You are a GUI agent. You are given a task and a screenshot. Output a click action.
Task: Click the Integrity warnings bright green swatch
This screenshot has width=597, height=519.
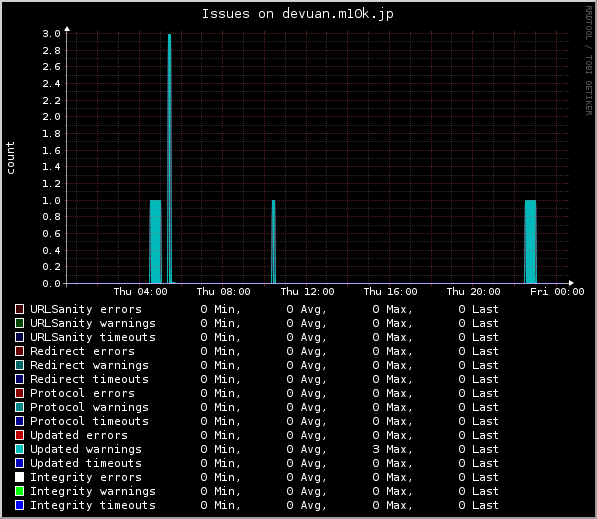tap(19, 491)
